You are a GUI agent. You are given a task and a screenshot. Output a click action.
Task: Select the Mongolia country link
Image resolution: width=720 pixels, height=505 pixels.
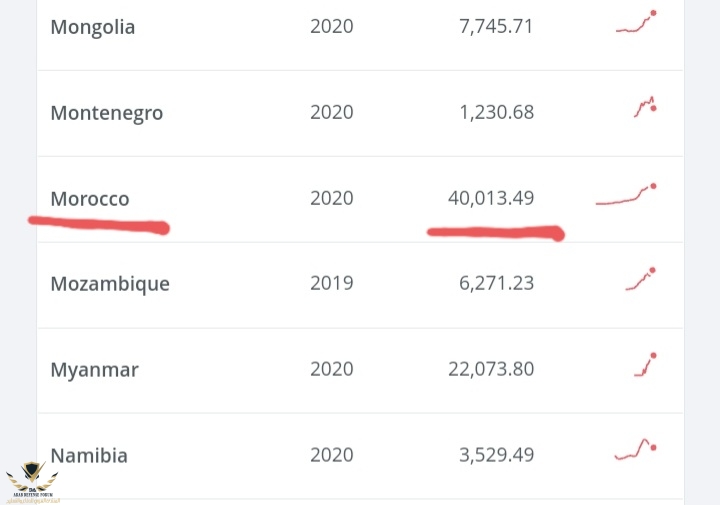[x=93, y=27]
